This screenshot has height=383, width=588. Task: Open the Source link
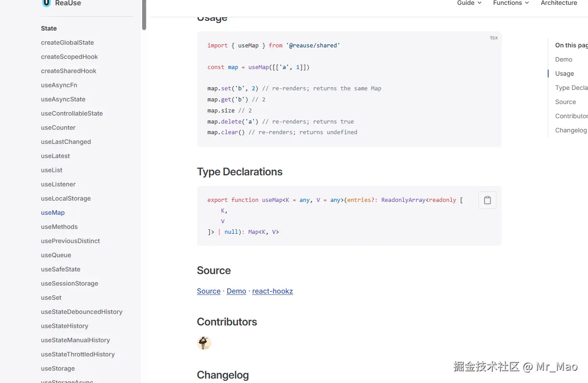pos(209,291)
